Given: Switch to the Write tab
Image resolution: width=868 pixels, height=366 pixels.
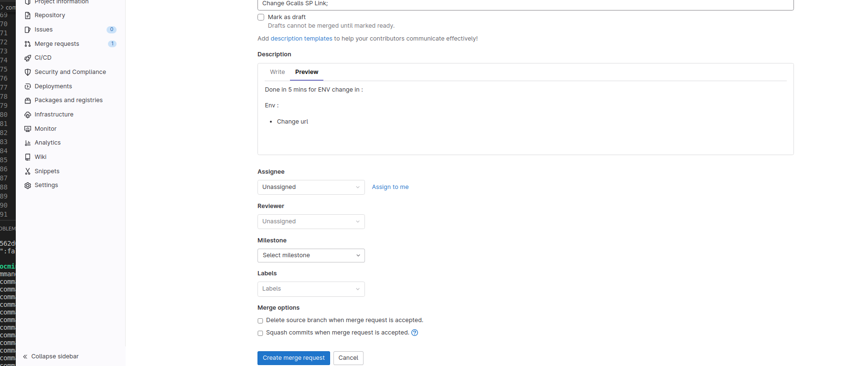Looking at the screenshot, I should [x=277, y=72].
